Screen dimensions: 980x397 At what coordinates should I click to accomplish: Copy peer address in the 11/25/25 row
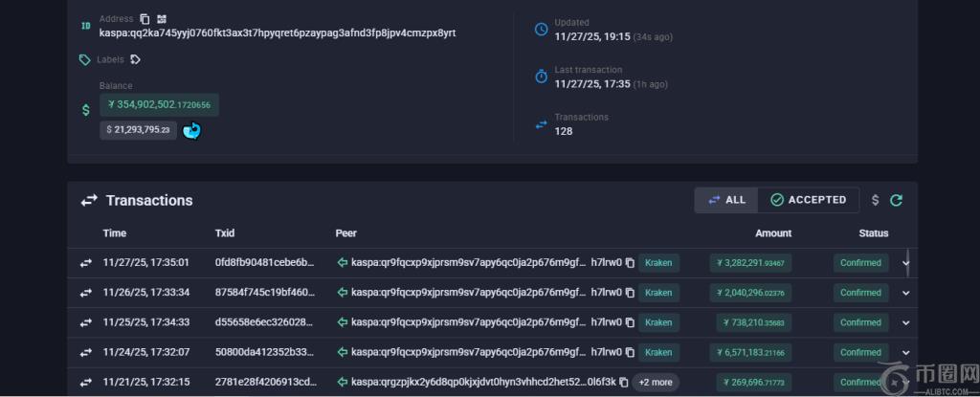coord(630,323)
